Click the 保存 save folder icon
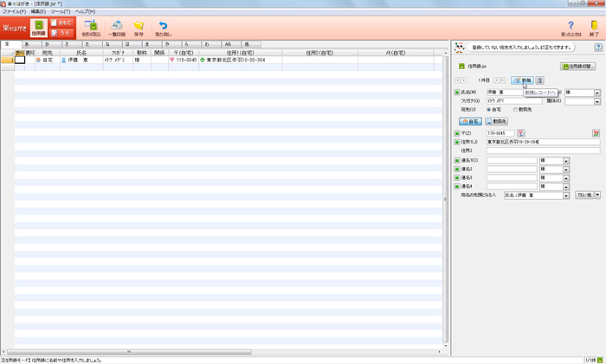 139,27
